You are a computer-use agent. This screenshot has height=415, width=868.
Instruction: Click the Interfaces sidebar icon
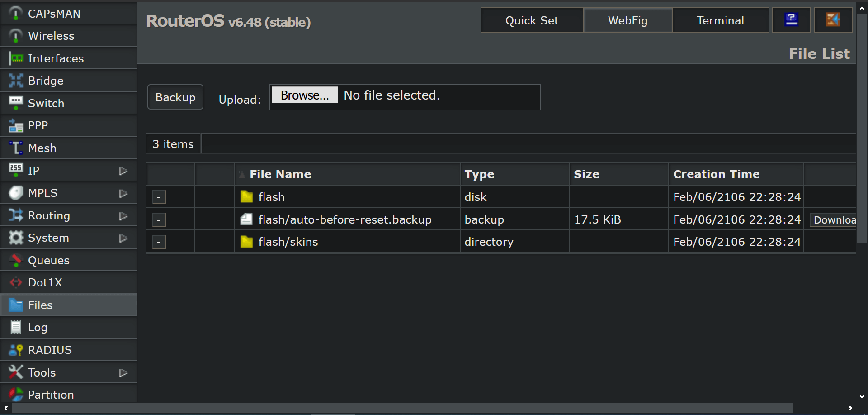click(15, 58)
